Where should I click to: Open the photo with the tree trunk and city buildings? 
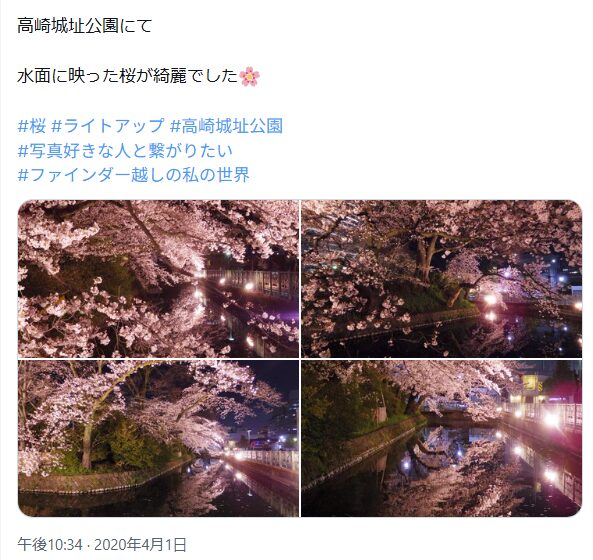point(441,279)
